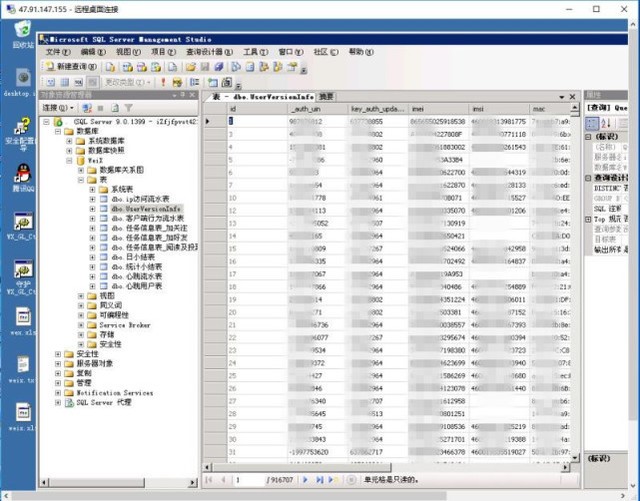640x501 pixels.
Task: Click the Open File folder icon in toolbar
Action: [189, 66]
